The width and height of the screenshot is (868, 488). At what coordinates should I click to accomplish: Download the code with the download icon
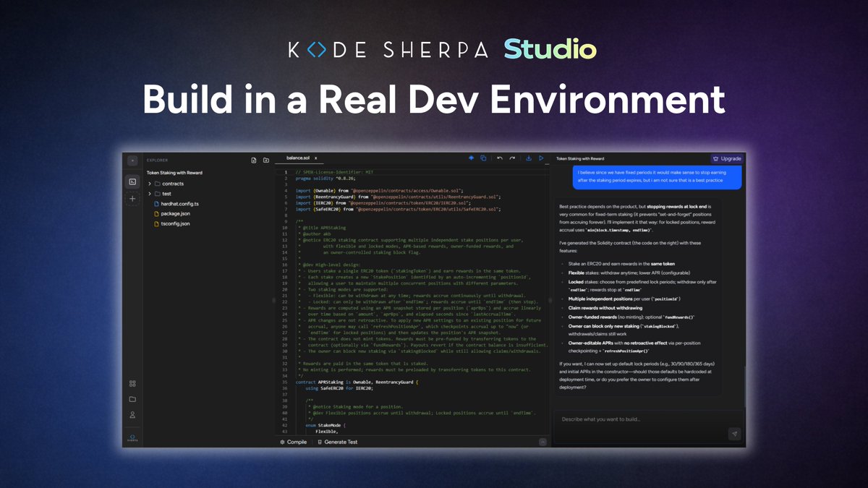(529, 158)
